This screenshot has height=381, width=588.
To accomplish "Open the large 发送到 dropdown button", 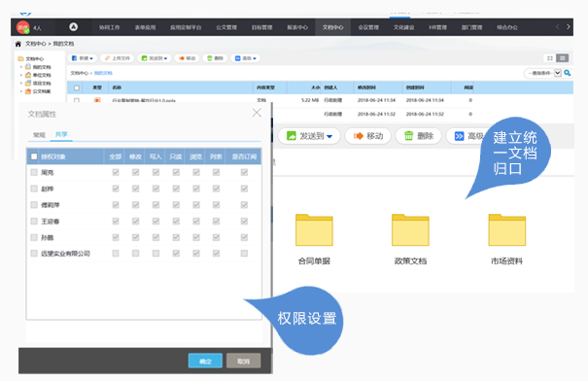I will tap(309, 136).
